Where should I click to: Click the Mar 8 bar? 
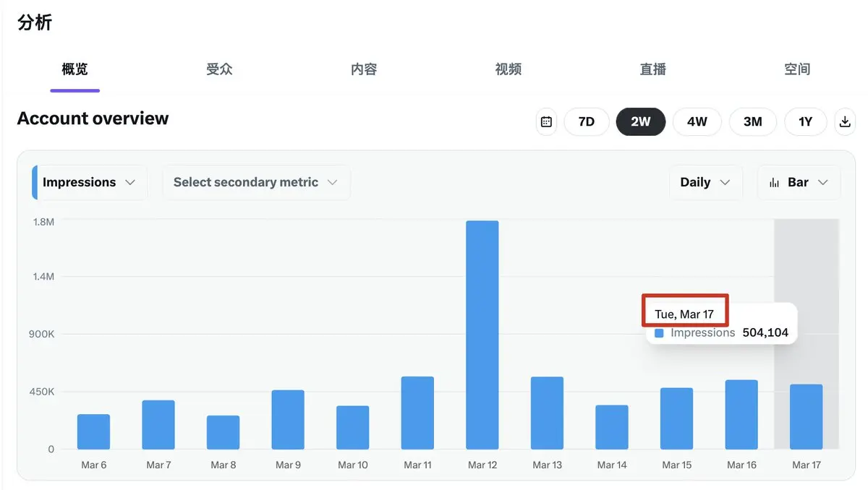pos(223,432)
